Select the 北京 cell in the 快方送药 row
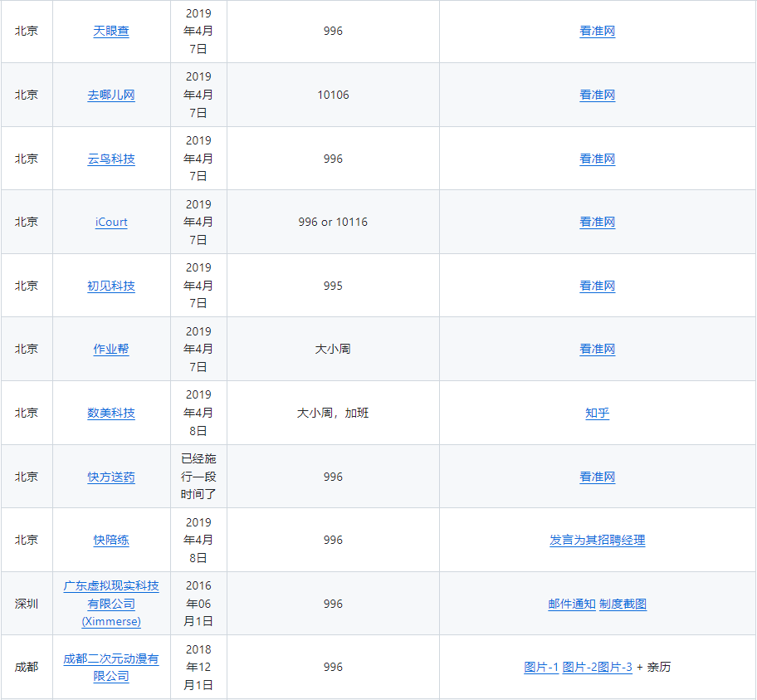Viewport: 757px width, 700px height. pos(27,477)
